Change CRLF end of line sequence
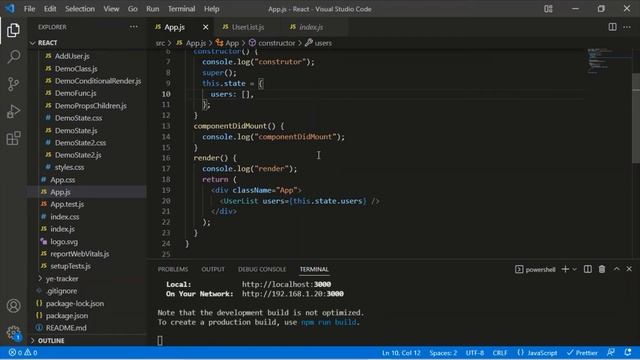The image size is (640, 360). [500, 353]
